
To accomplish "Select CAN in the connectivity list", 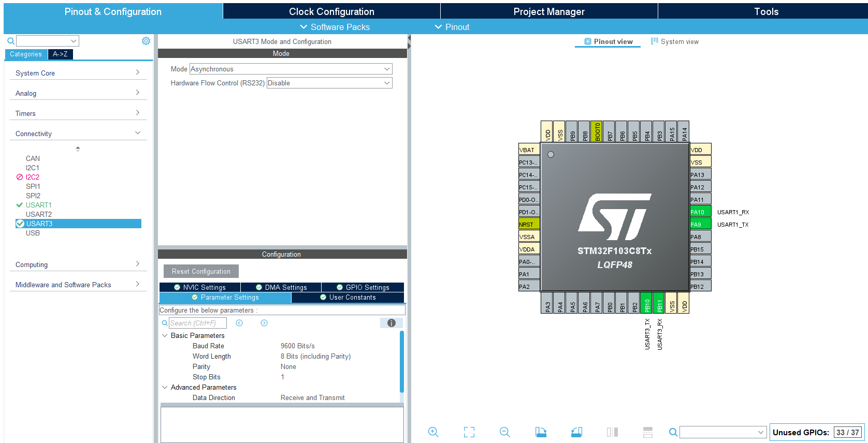I will click(33, 158).
